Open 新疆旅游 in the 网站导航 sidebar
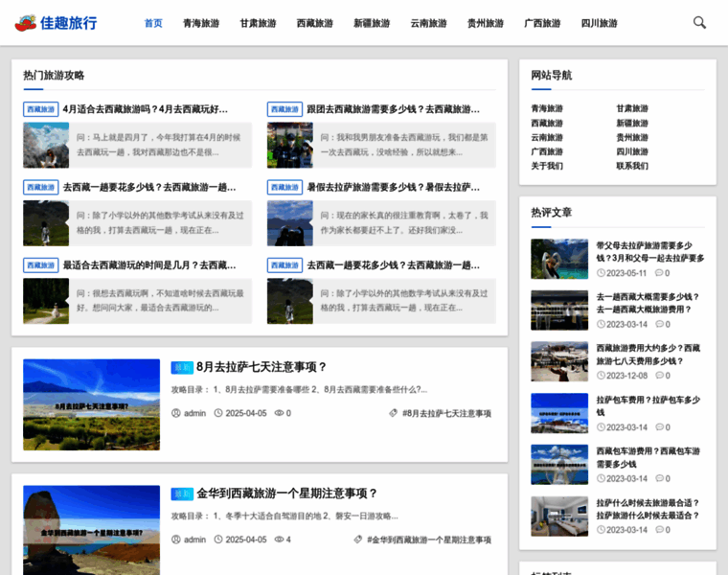 [x=632, y=123]
